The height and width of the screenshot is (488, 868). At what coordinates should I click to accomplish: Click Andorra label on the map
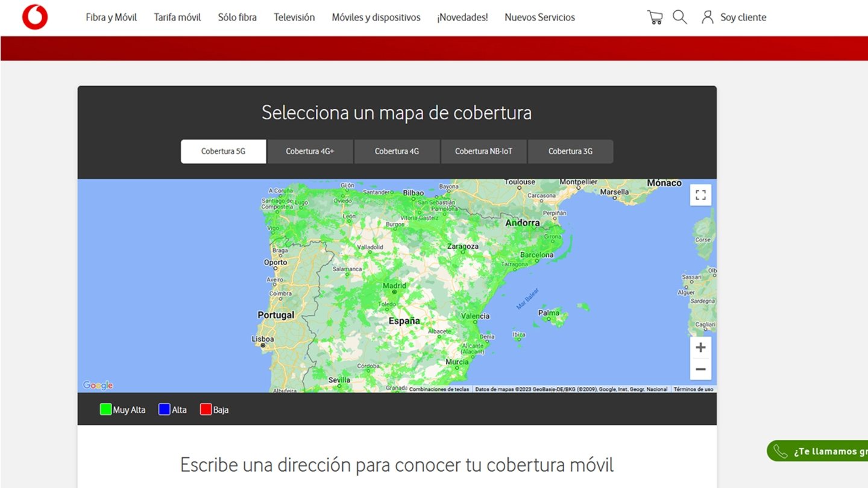[x=523, y=223]
